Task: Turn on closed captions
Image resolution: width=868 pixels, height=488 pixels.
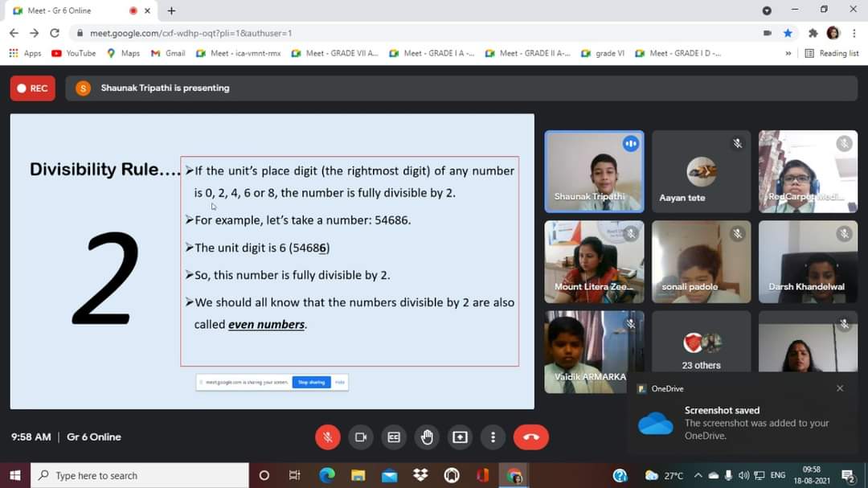Action: (394, 437)
